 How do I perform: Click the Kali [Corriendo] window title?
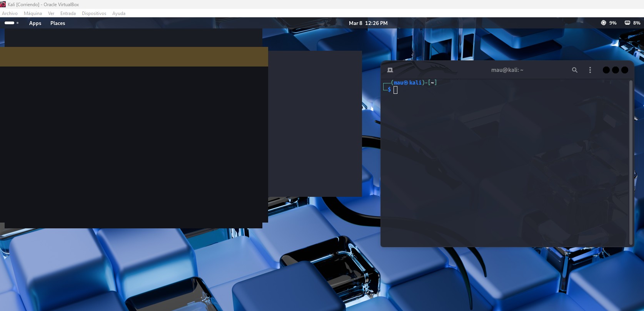tap(43, 5)
